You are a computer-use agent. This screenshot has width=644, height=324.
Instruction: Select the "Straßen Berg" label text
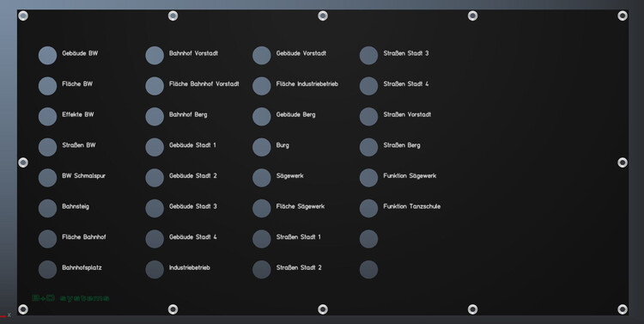[402, 145]
